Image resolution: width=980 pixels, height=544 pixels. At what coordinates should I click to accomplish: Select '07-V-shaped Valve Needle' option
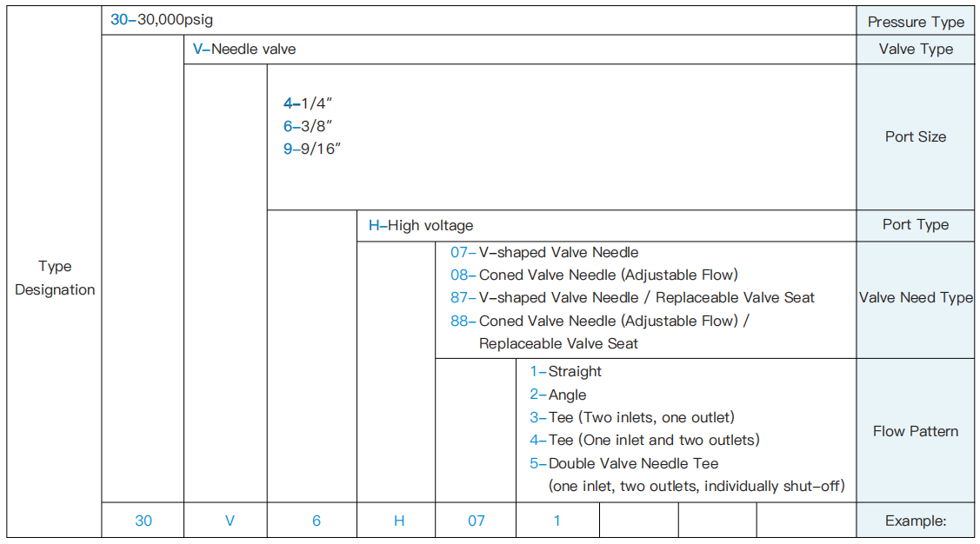tap(544, 253)
